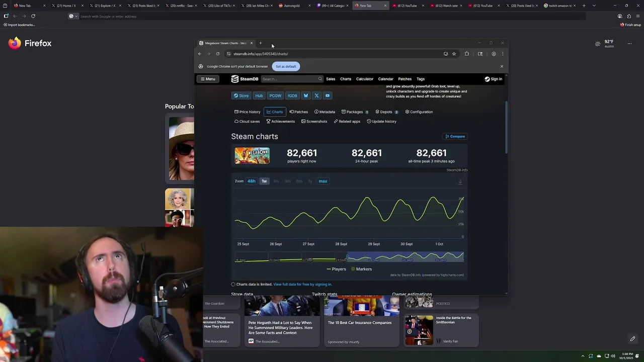Open the Cloud saves tab
The width and height of the screenshot is (644, 362).
pos(247,121)
